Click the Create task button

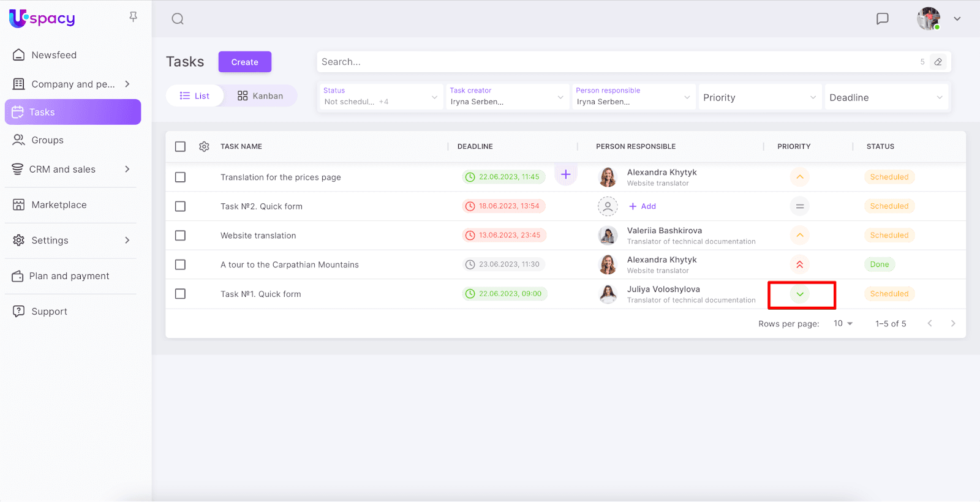pyautogui.click(x=244, y=62)
